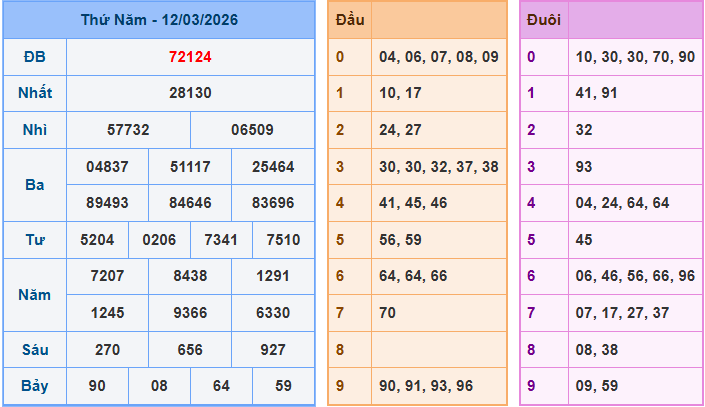Select second prize number 57732
705x407 pixels.
pyautogui.click(x=128, y=130)
